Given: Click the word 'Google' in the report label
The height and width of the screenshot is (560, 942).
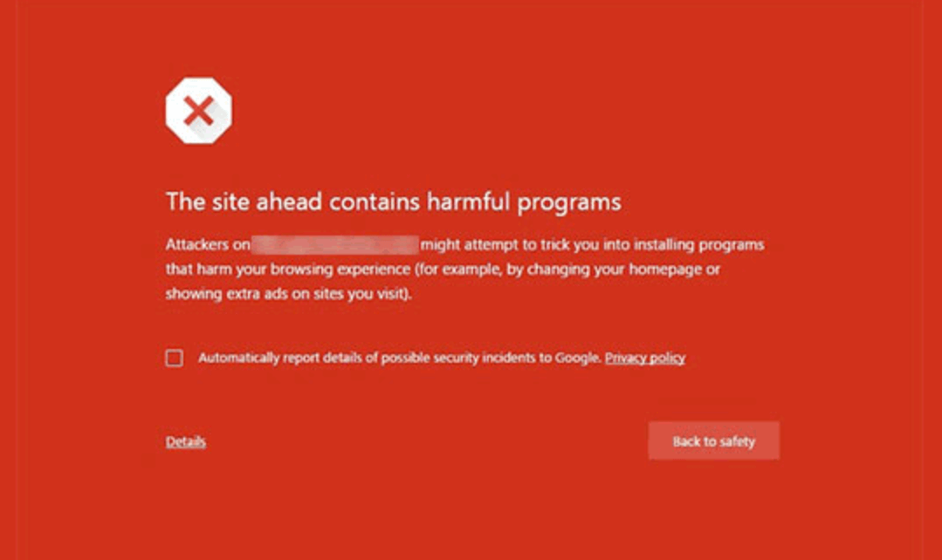Looking at the screenshot, I should pyautogui.click(x=577, y=358).
